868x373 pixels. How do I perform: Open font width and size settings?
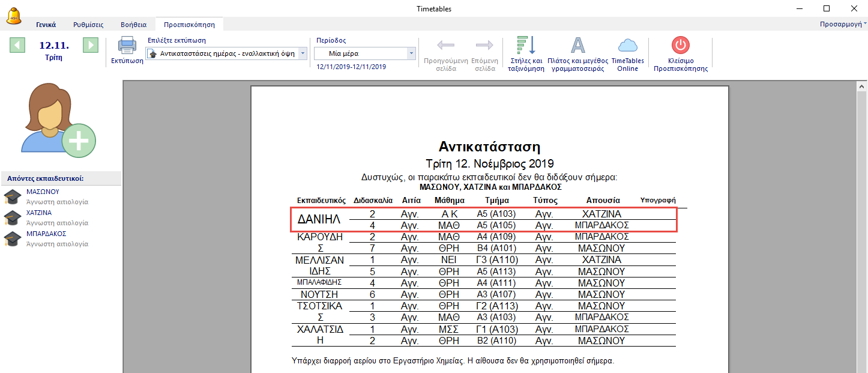click(577, 53)
